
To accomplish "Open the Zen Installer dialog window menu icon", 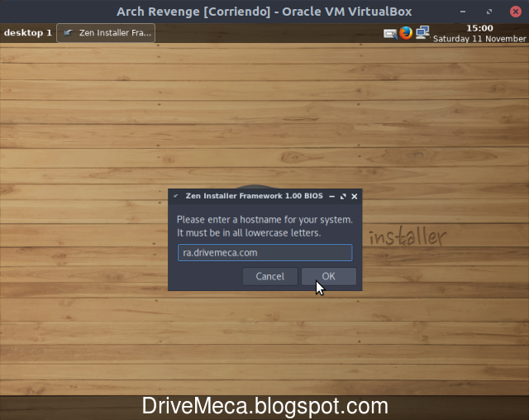I will [x=176, y=196].
